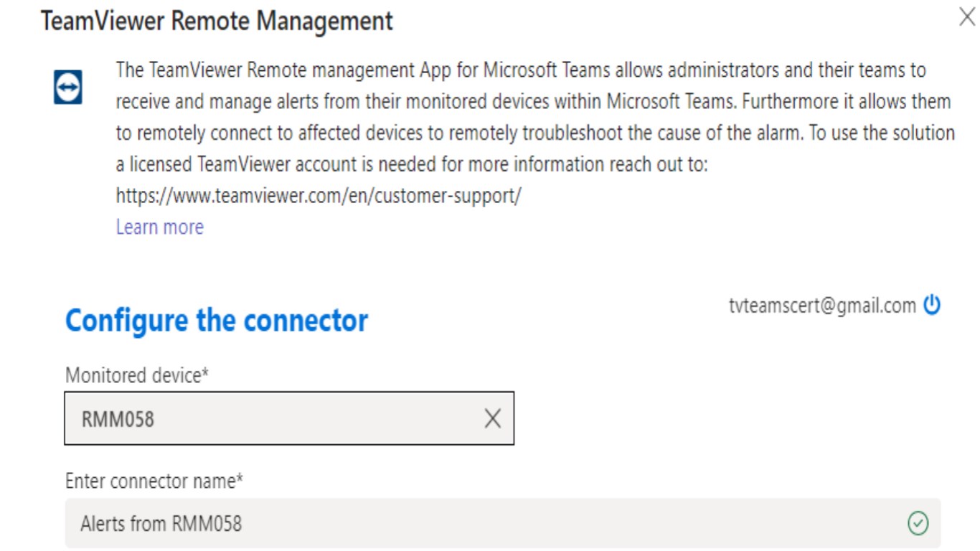Click the 'Enter connector name*' field label
Viewport: 980px width, 551px height.
(154, 481)
